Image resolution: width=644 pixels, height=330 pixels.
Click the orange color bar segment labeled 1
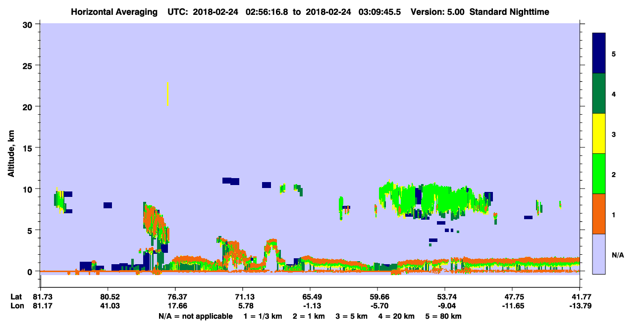[x=599, y=214]
